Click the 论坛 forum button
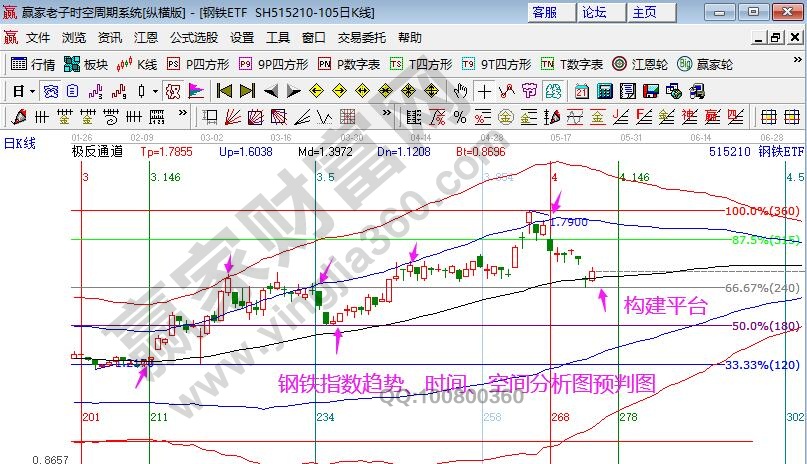This screenshot has height=464, width=807. coord(594,12)
